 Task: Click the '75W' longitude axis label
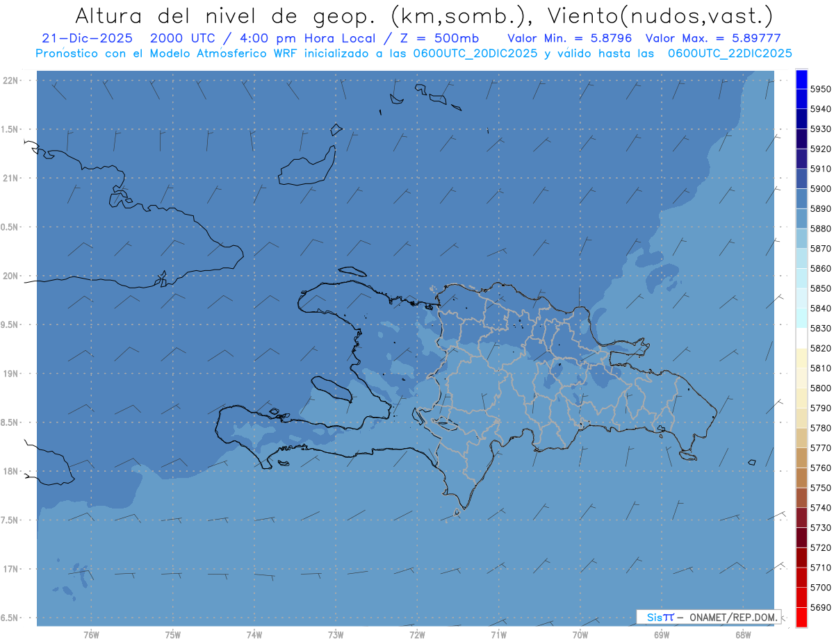coord(173,634)
